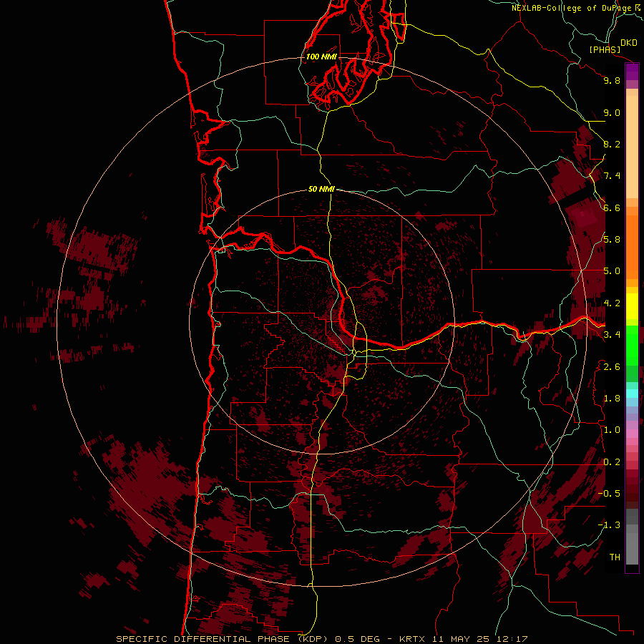The height and width of the screenshot is (644, 644).
Task: Click the 1.0 value on the color scale
Action: click(x=612, y=430)
